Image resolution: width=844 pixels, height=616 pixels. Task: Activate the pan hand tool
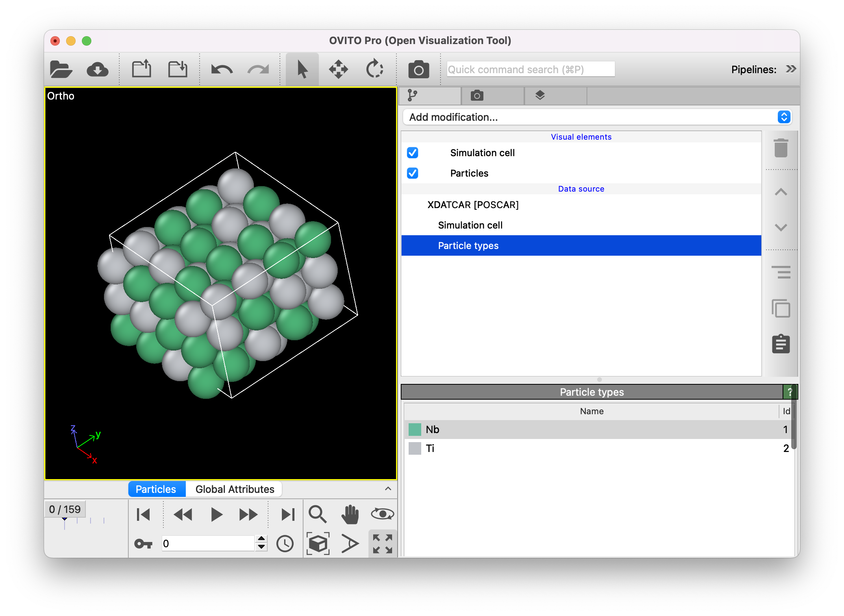pyautogui.click(x=350, y=514)
